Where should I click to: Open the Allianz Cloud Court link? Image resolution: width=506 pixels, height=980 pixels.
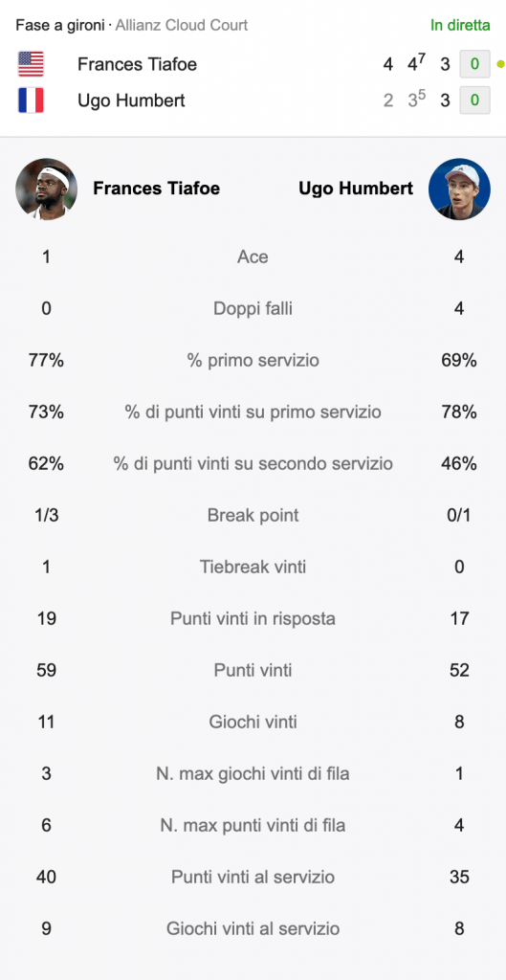(x=181, y=25)
